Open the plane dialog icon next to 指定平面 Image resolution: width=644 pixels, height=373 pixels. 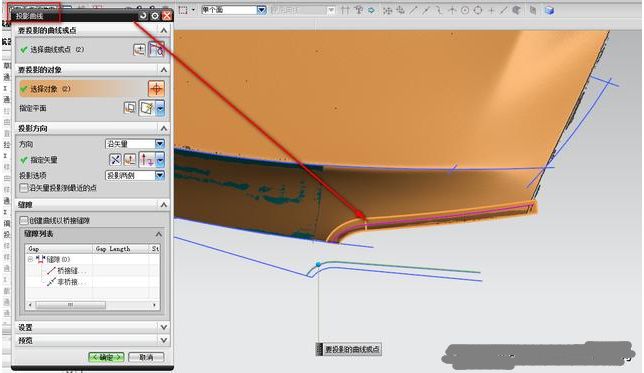(x=130, y=108)
